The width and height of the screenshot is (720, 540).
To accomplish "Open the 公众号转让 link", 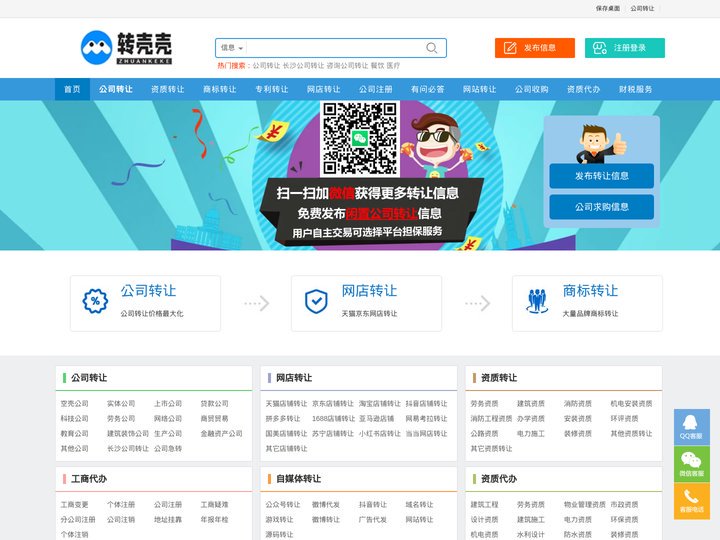I will coord(283,505).
